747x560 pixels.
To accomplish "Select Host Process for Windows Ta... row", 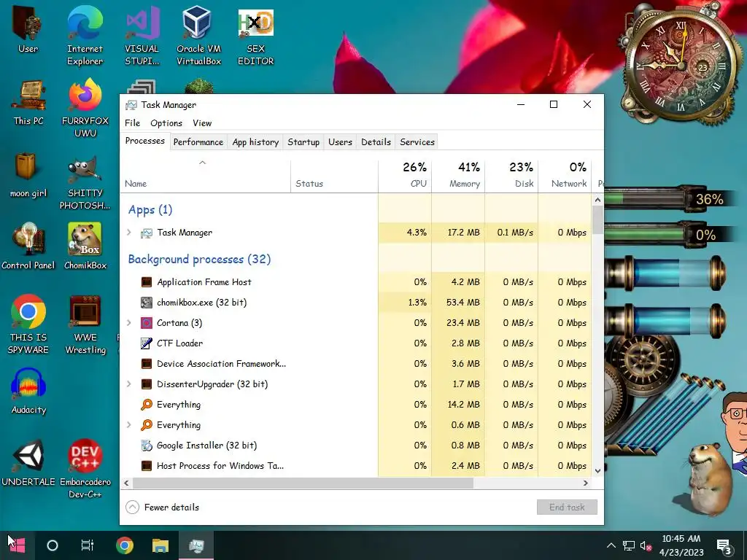I will click(x=356, y=466).
